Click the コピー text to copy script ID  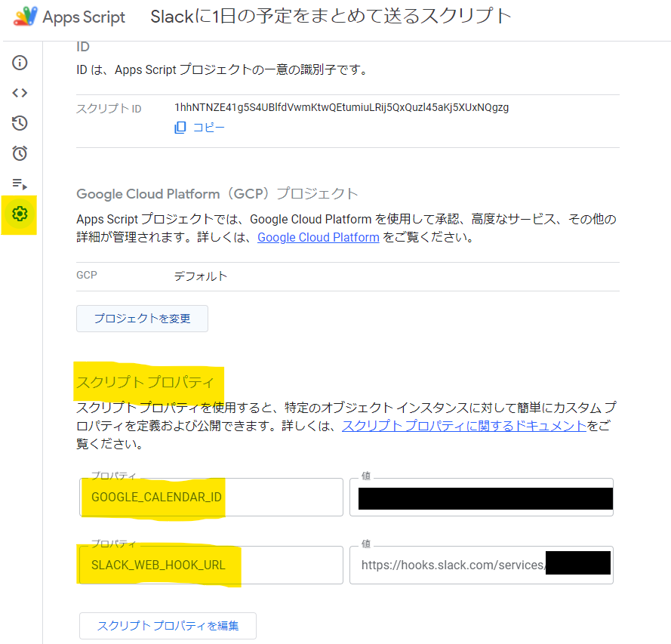pyautogui.click(x=209, y=127)
